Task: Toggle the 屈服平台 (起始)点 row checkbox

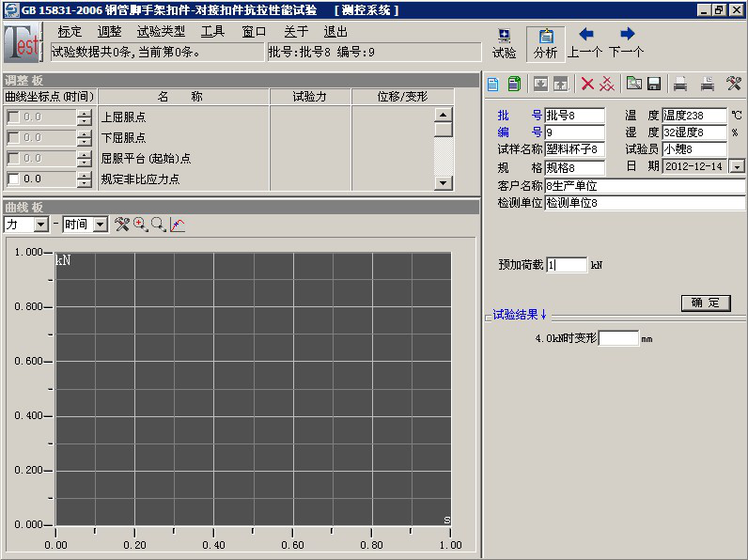Action: coord(13,158)
